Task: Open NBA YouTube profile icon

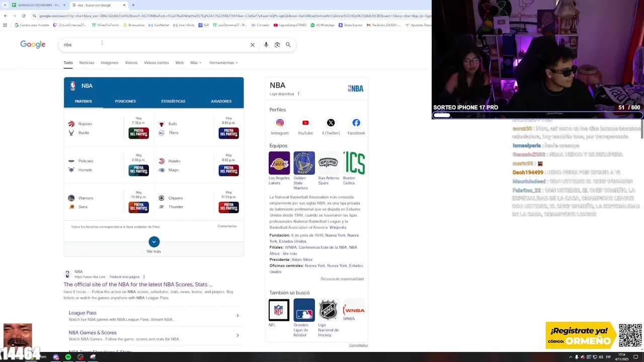Action: [x=305, y=123]
